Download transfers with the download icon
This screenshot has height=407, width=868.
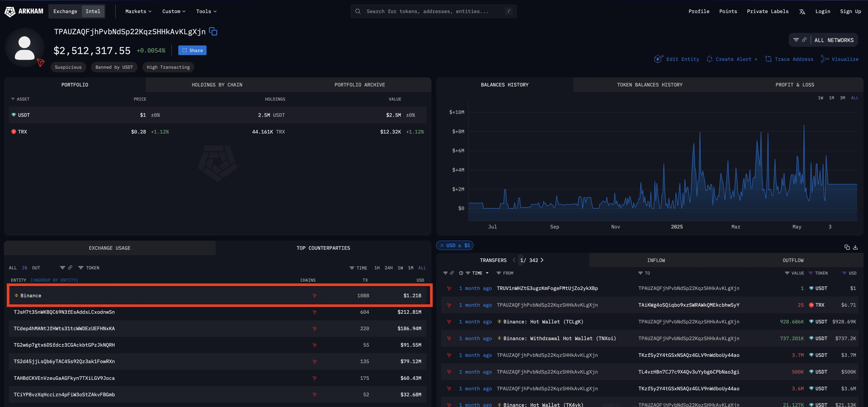[855, 247]
